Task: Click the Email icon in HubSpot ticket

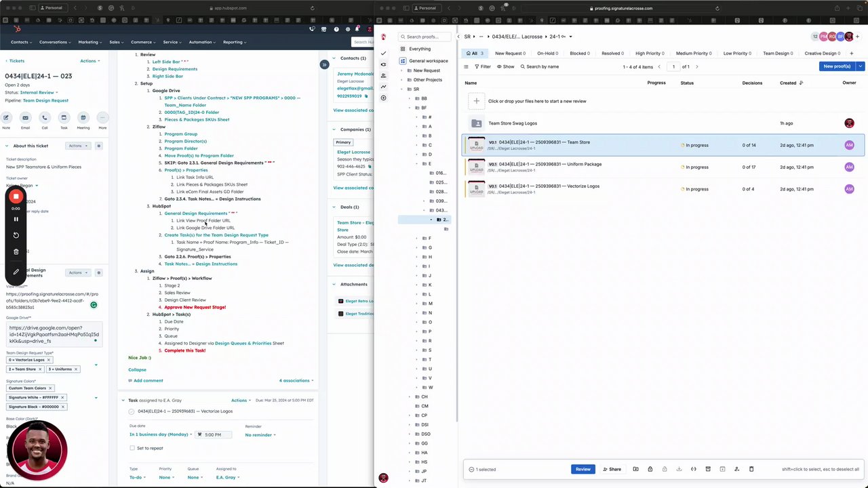Action: pos(25,117)
